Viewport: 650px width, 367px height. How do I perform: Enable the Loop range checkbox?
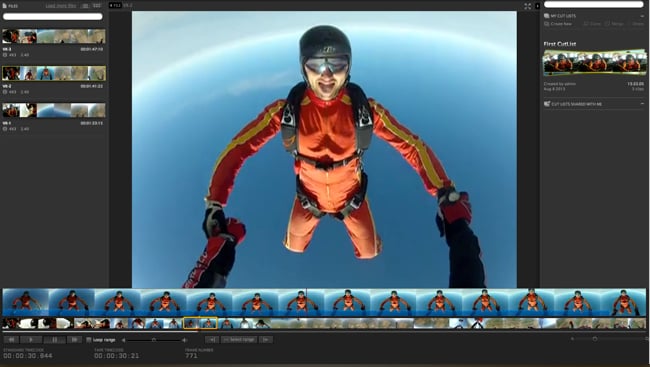[89, 340]
